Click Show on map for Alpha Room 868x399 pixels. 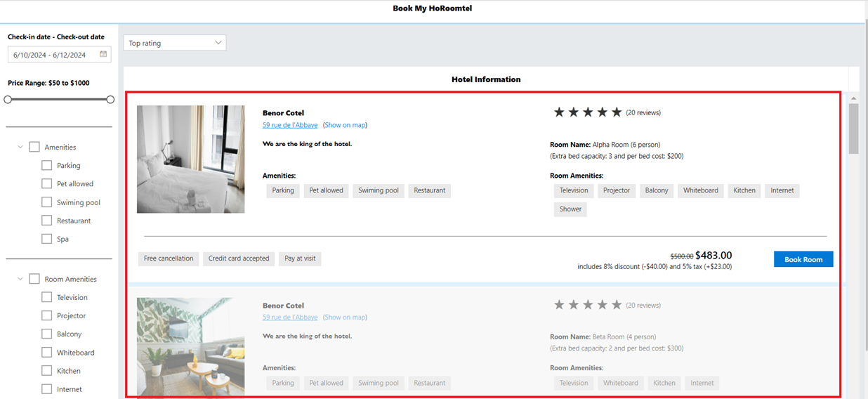tap(345, 125)
